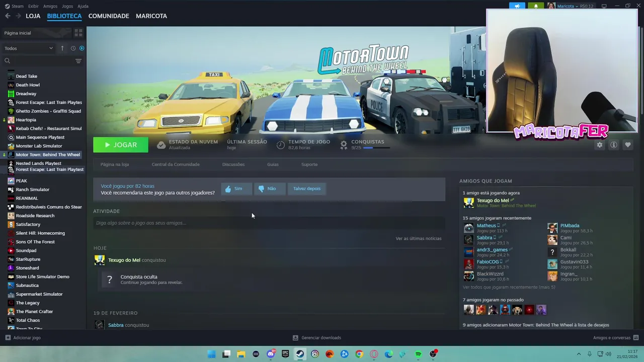Viewport: 644px width, 362px height.
Task: Go forward with the navigation arrow
Action: 18,16
